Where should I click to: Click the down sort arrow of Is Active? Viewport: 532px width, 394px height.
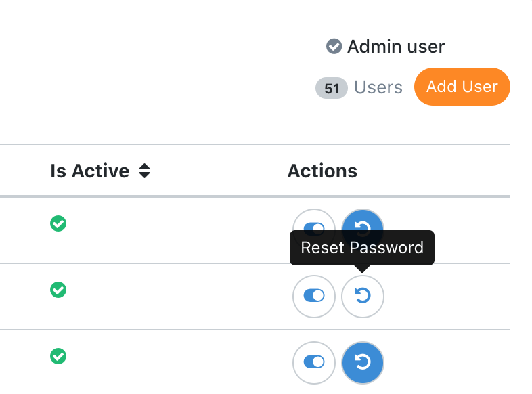coord(144,175)
